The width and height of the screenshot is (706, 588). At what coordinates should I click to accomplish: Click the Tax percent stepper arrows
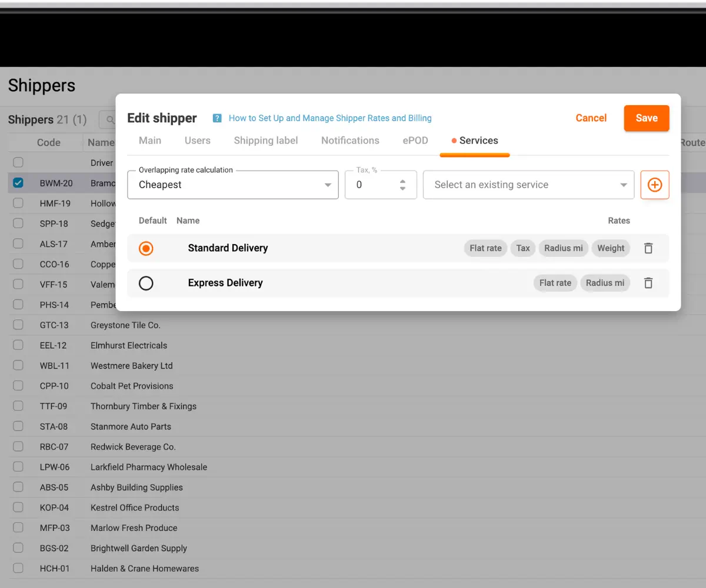click(x=402, y=185)
